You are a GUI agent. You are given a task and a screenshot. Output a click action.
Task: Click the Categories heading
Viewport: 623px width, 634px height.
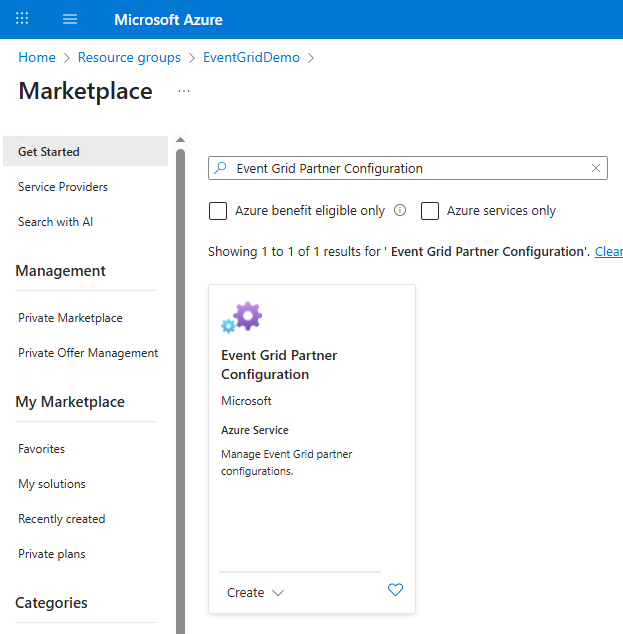tap(51, 602)
